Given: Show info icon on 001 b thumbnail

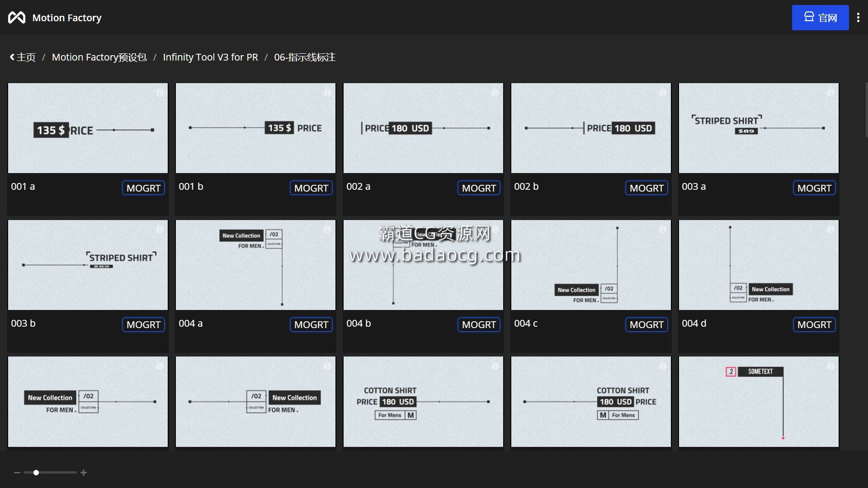Looking at the screenshot, I should [x=327, y=93].
